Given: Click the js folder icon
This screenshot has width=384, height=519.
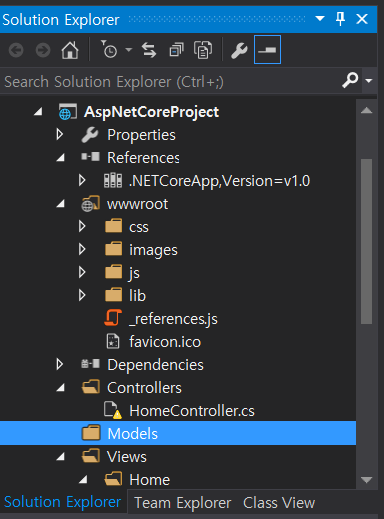Looking at the screenshot, I should 113,272.
